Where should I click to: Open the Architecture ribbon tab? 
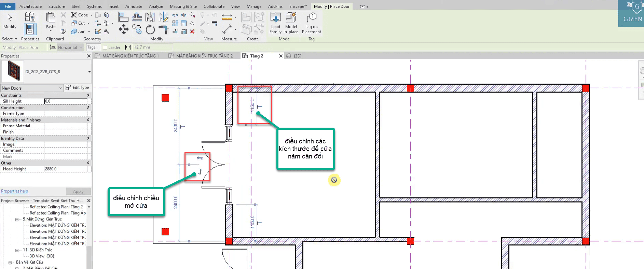click(30, 6)
